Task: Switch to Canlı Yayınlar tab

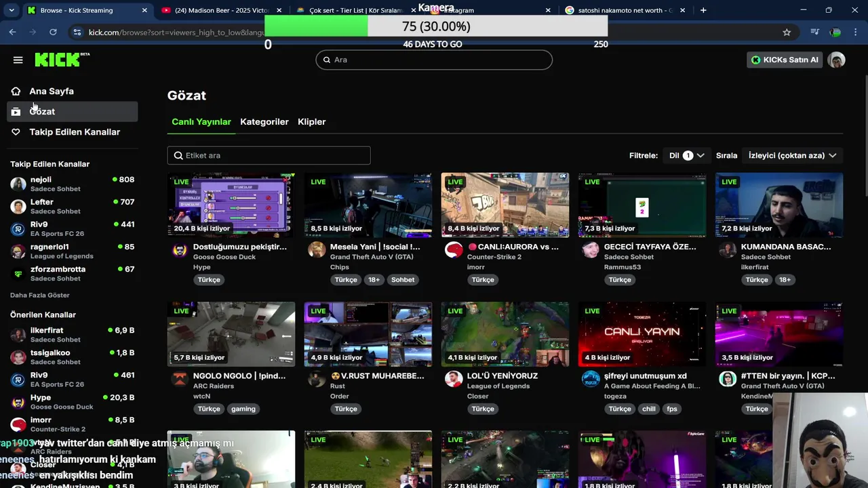Action: click(201, 122)
